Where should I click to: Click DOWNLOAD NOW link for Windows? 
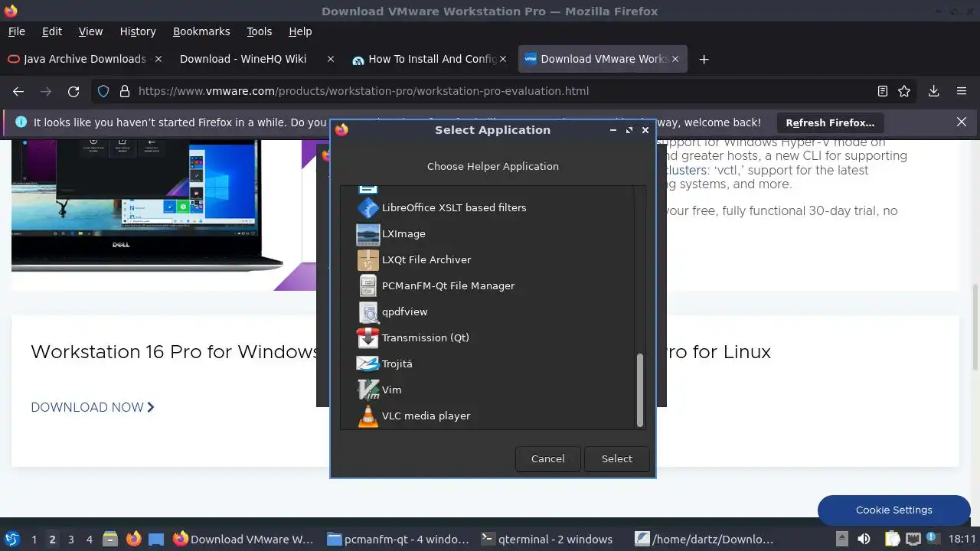coord(93,407)
